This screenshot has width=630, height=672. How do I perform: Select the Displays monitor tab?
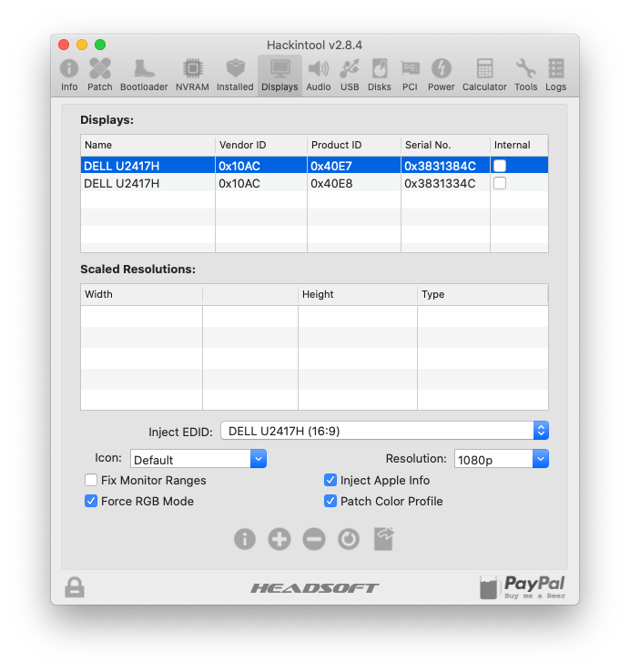click(x=279, y=75)
